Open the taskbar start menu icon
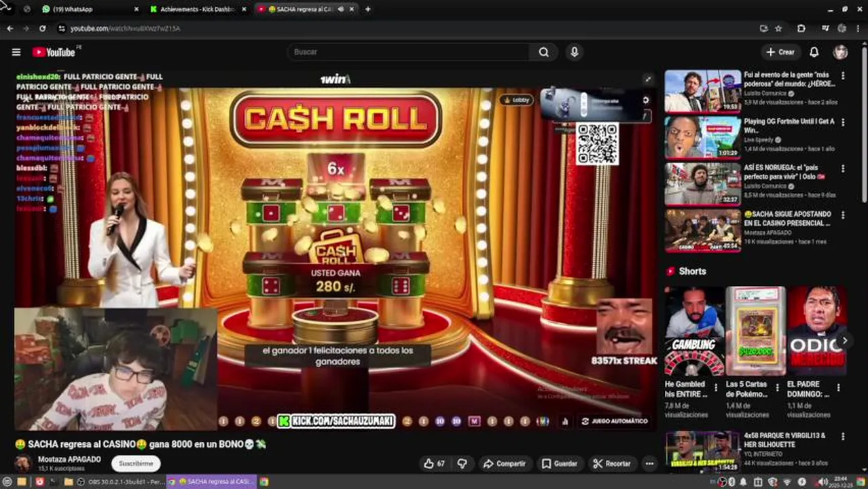868x489 pixels. (6, 482)
